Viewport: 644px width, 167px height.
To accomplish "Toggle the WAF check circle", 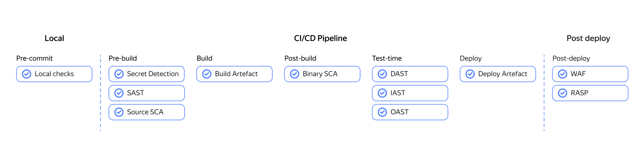I will [x=563, y=74].
